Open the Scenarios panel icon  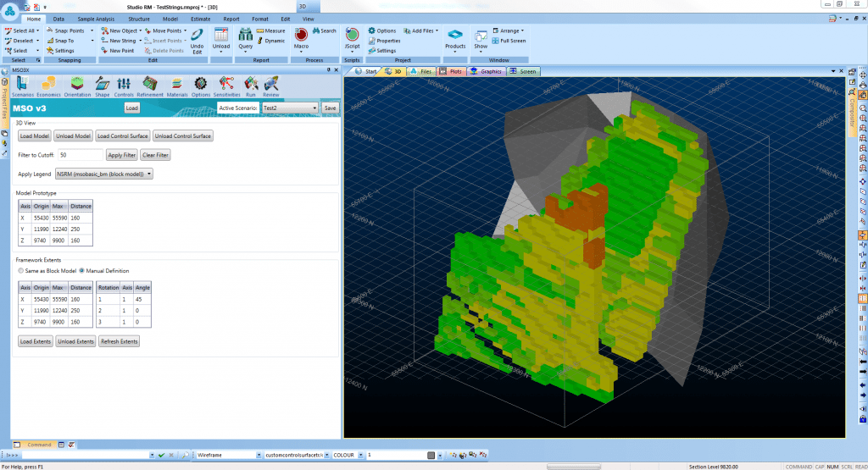click(22, 86)
